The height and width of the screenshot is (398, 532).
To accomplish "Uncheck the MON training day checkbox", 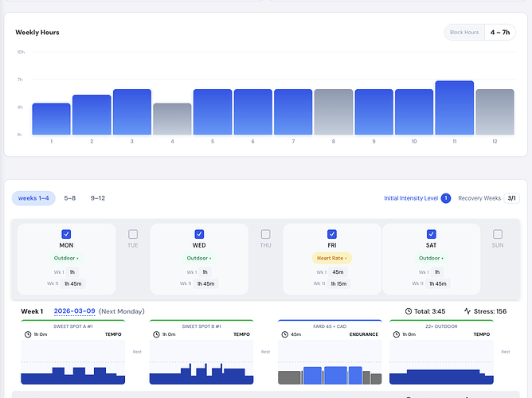I will coord(66,234).
